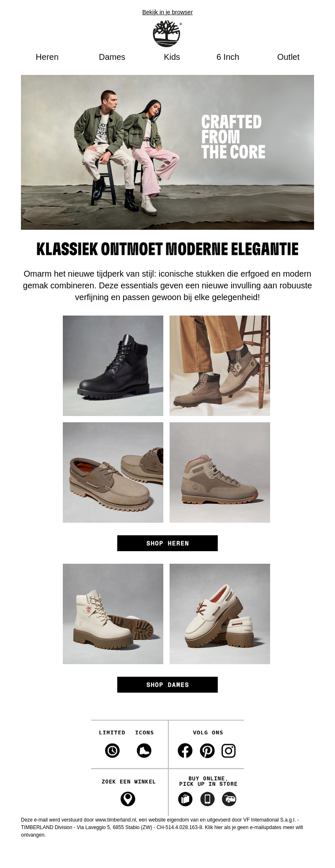Click the store locator pin icon
The image size is (335, 868).
coord(128,799)
